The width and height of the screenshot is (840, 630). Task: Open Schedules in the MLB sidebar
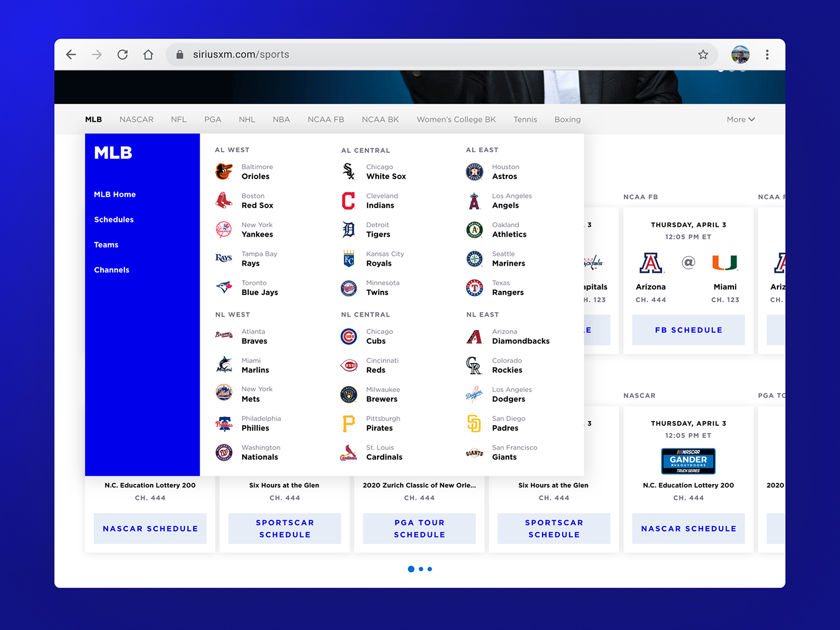click(114, 219)
